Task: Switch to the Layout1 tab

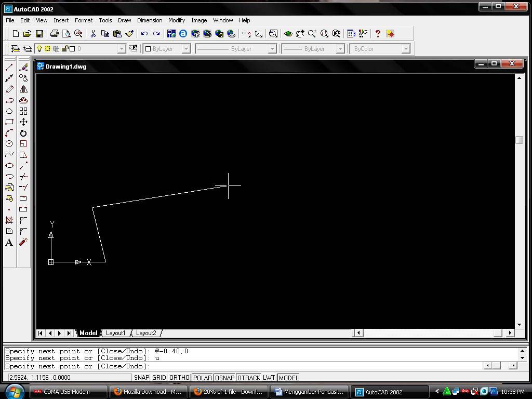Action: click(115, 333)
